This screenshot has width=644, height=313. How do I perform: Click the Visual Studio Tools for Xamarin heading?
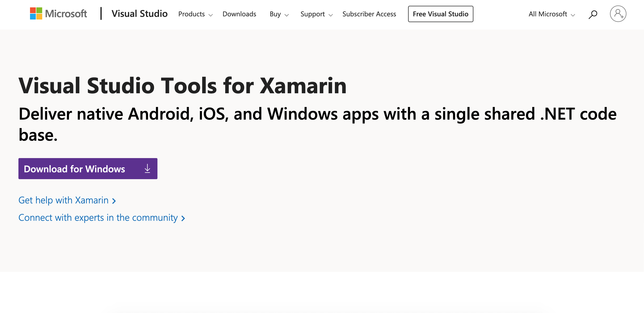pyautogui.click(x=182, y=86)
